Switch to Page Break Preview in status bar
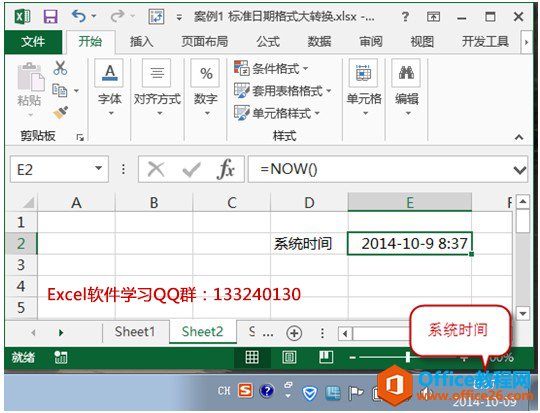Image resolution: width=540 pixels, height=413 pixels. [x=326, y=357]
